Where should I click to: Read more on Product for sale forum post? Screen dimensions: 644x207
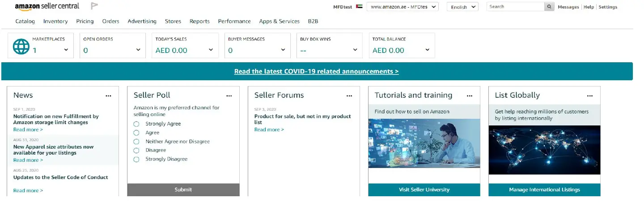pos(269,129)
